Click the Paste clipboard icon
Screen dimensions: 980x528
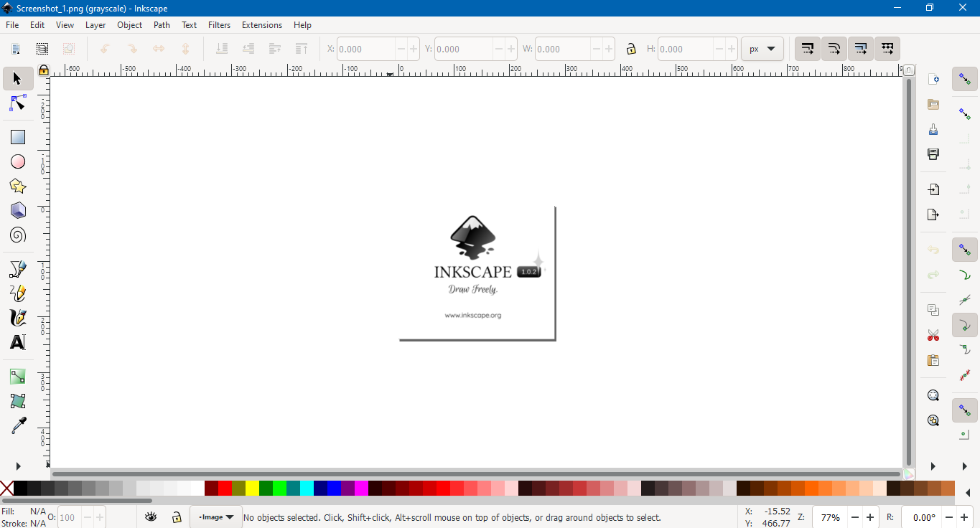(x=933, y=360)
